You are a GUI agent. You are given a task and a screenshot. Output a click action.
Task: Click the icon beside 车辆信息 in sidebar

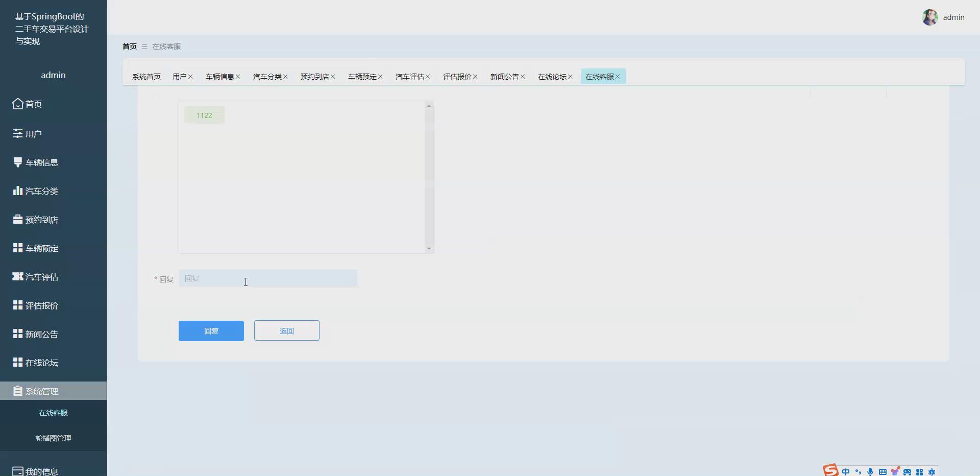[x=18, y=162]
